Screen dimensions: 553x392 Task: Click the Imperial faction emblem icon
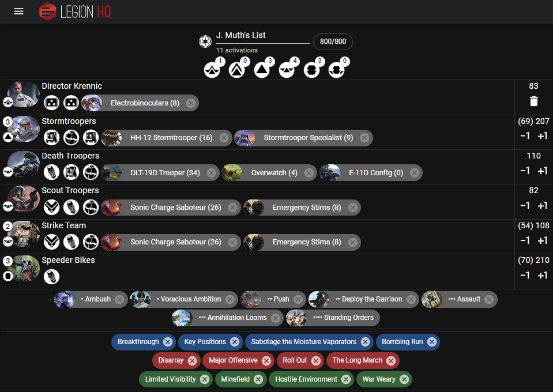click(x=205, y=42)
